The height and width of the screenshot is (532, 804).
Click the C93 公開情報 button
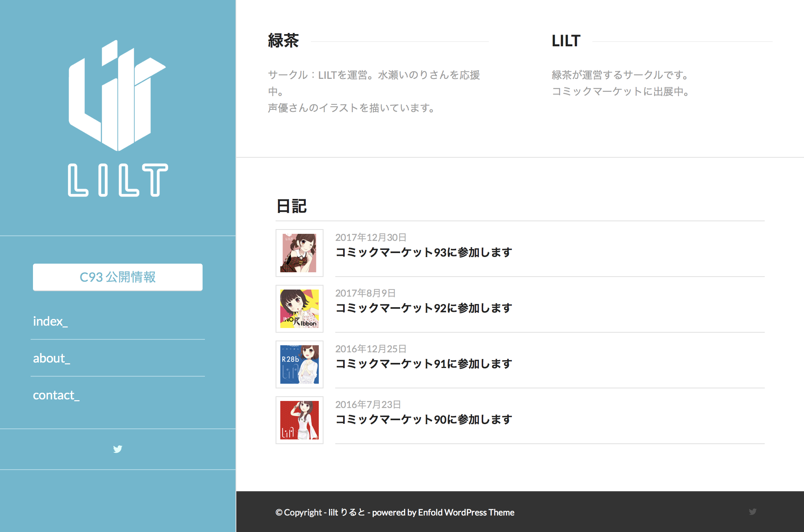(x=118, y=277)
